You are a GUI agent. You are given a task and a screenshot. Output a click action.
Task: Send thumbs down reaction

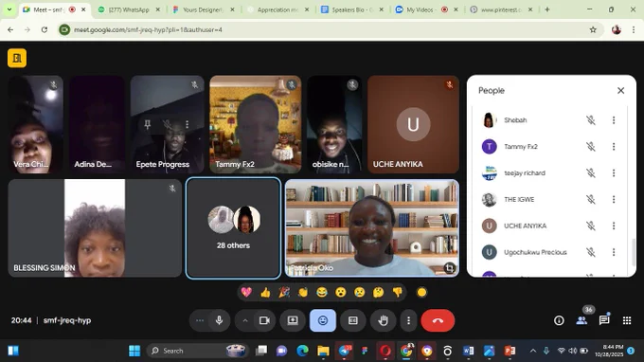point(397,292)
